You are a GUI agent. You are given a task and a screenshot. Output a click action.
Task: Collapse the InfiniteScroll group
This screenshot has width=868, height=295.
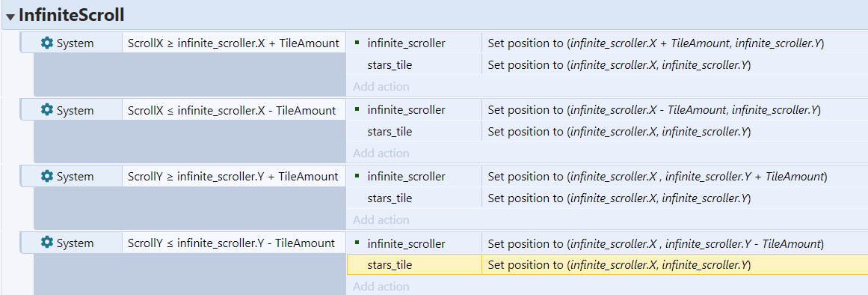[10, 16]
